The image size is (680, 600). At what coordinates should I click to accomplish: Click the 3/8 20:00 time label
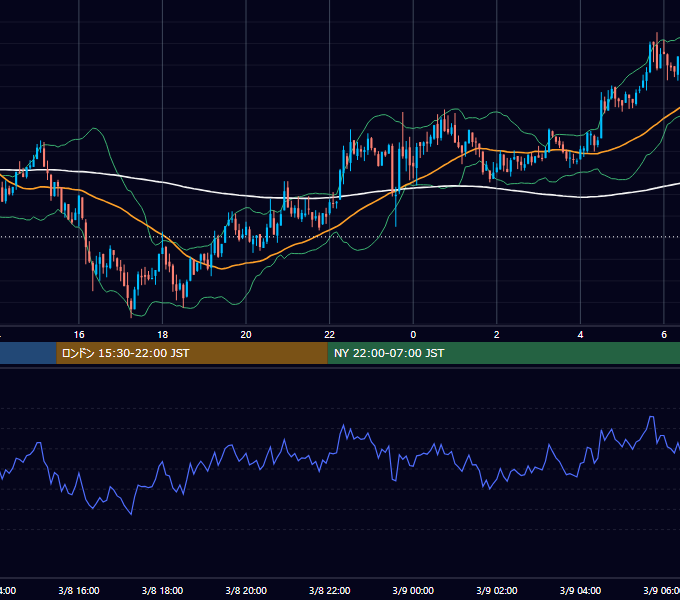tap(246, 591)
